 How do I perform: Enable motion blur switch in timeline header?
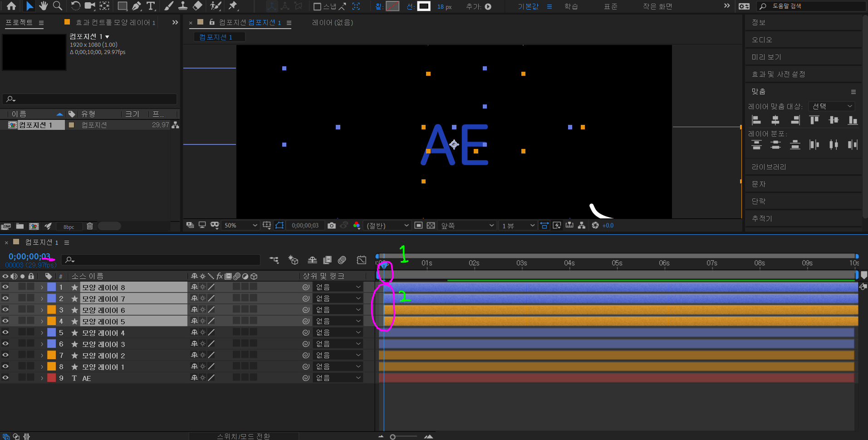[342, 260]
